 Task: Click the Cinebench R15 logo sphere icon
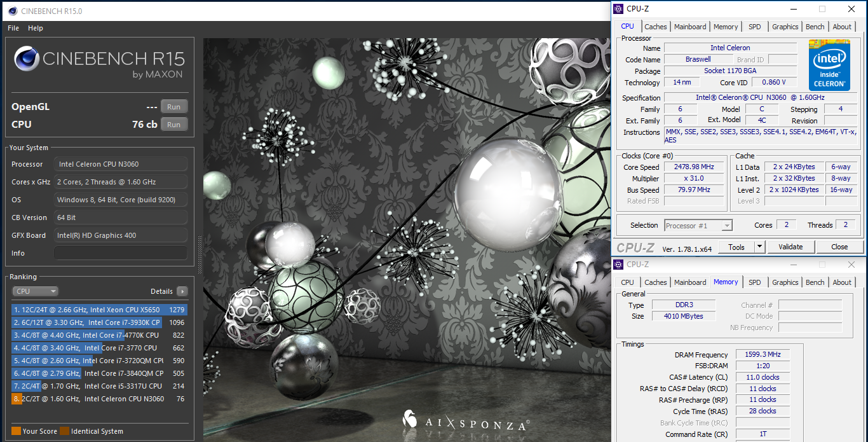[26, 59]
